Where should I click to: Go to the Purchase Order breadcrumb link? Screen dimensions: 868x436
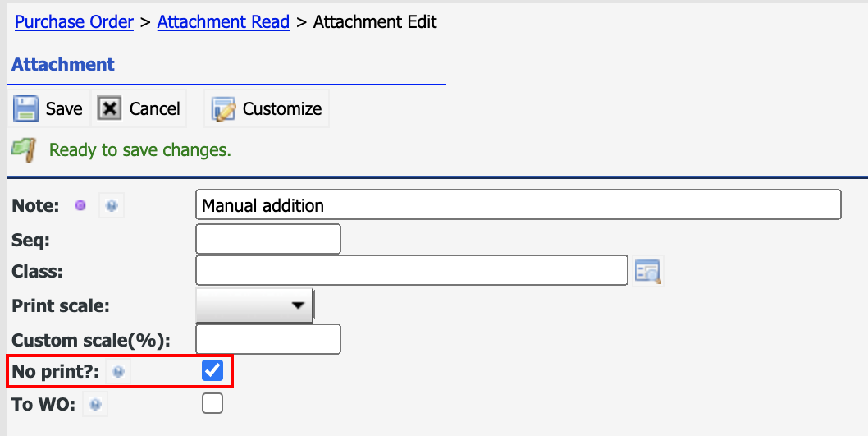74,21
